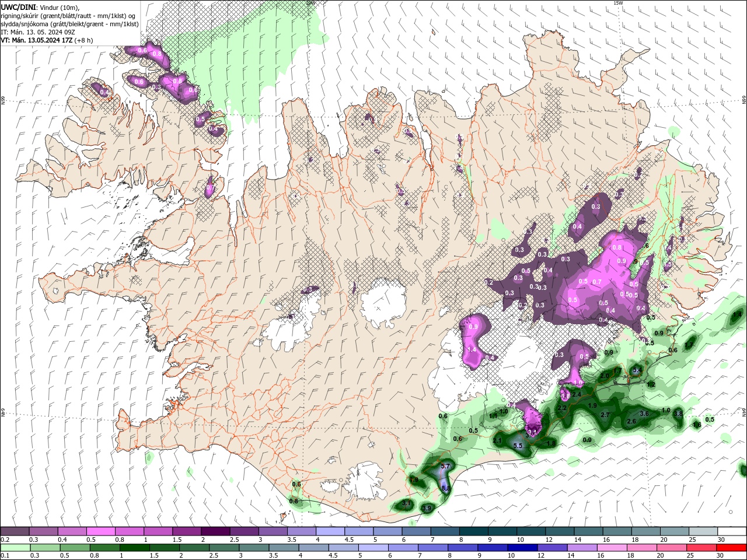The height and width of the screenshot is (560, 747).
Task: Select the lower legend swatch starting at 4
Action: click(313, 548)
